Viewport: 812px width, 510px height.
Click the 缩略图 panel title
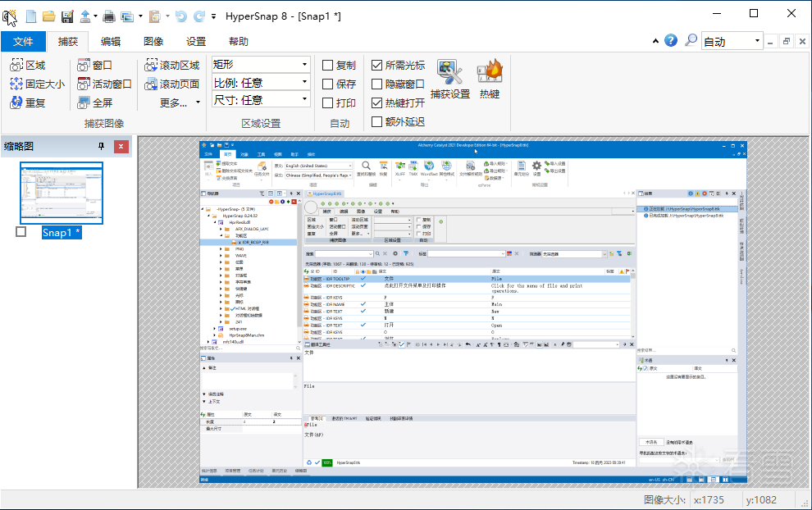[x=19, y=147]
